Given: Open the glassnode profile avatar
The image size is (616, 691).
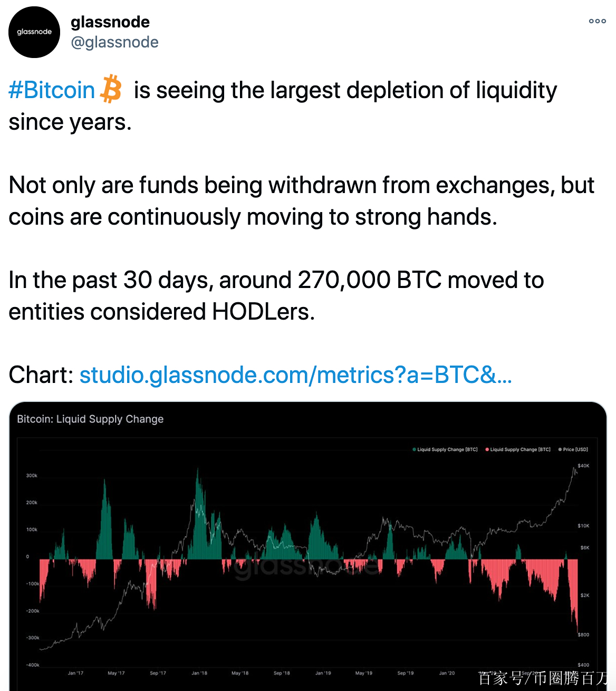Looking at the screenshot, I should 34,32.
